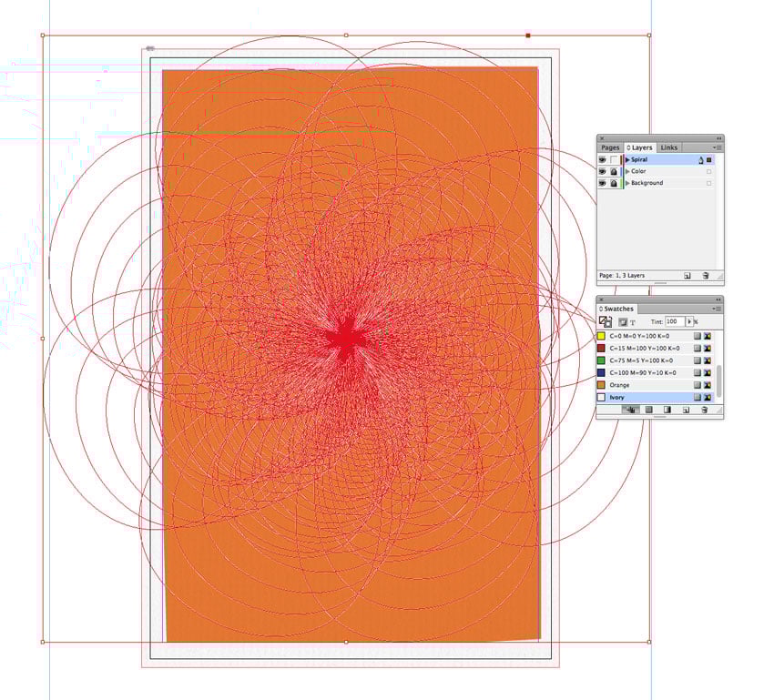
Task: Select formatting affects container button
Action: [x=623, y=322]
